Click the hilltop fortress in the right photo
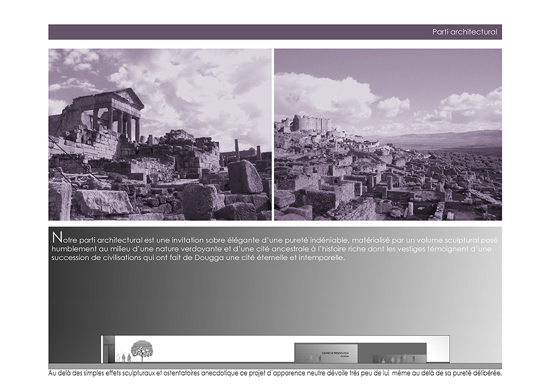555x392 pixels. tap(309, 123)
